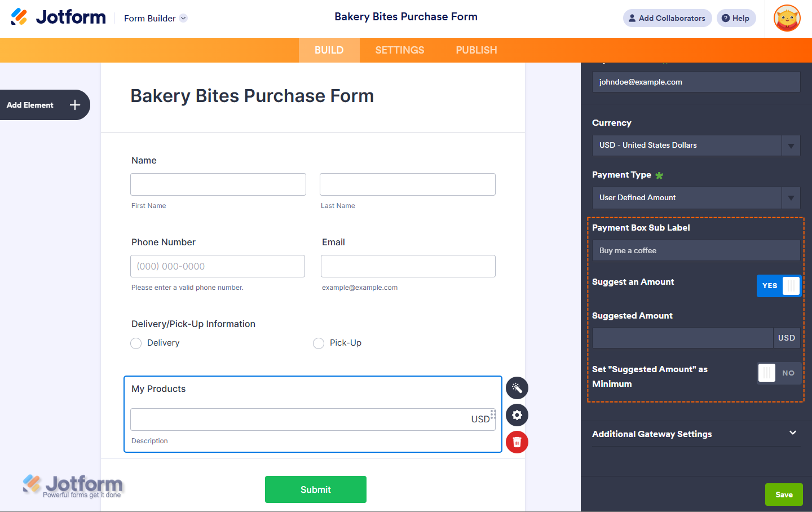Switch to the PUBLISH tab
Screen dimensions: 812x512
476,50
